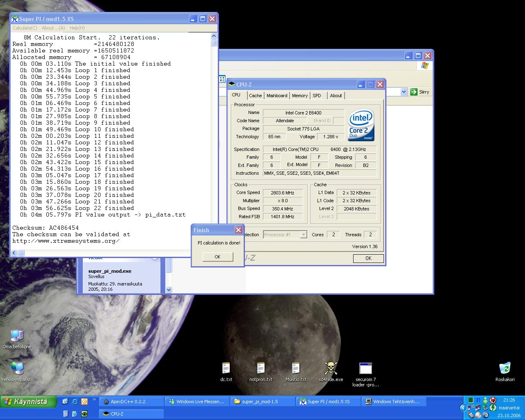Click taskbar clock showing 21:26

(509, 400)
